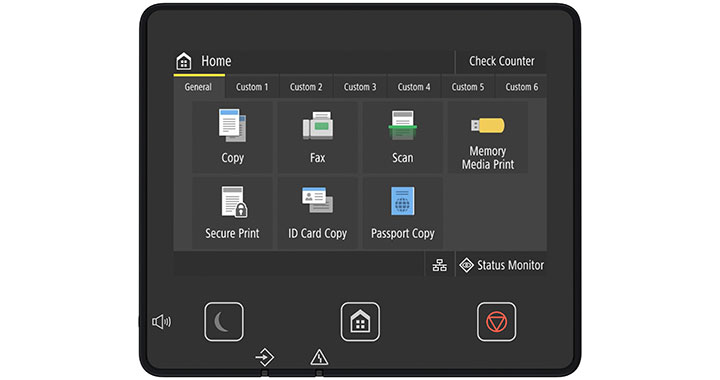Viewport: 720px width, 380px height.
Task: Switch to the Custom 1 tab
Action: (x=252, y=87)
